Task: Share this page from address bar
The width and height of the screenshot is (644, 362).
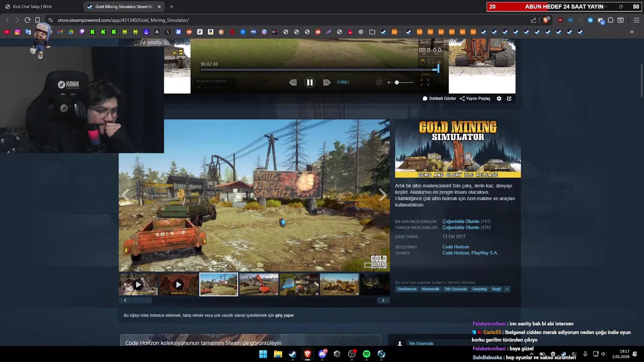Action: (534, 20)
